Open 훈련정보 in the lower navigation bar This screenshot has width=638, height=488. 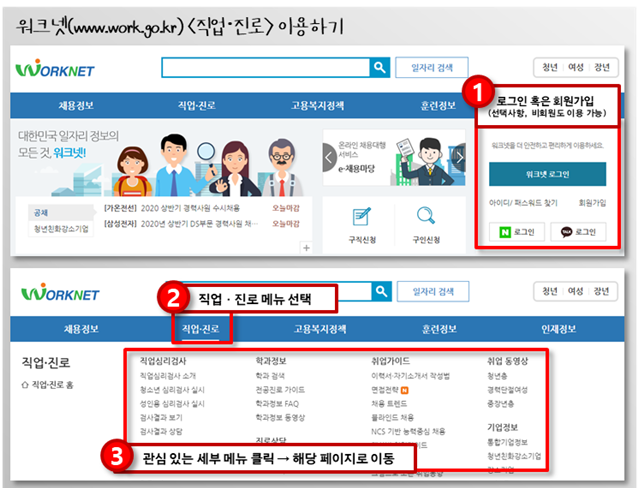click(x=439, y=329)
